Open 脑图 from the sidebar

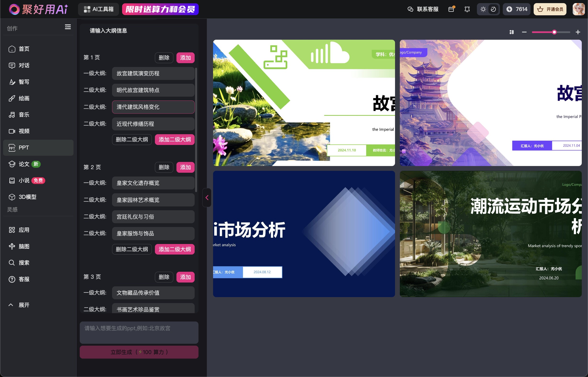pos(24,246)
